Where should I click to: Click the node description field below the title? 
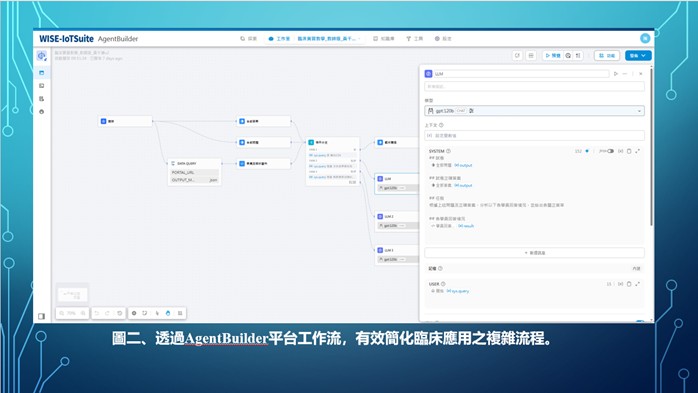(534, 86)
